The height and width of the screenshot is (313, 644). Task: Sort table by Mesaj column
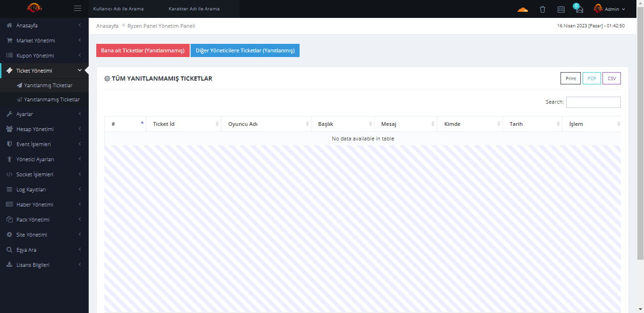pos(406,124)
